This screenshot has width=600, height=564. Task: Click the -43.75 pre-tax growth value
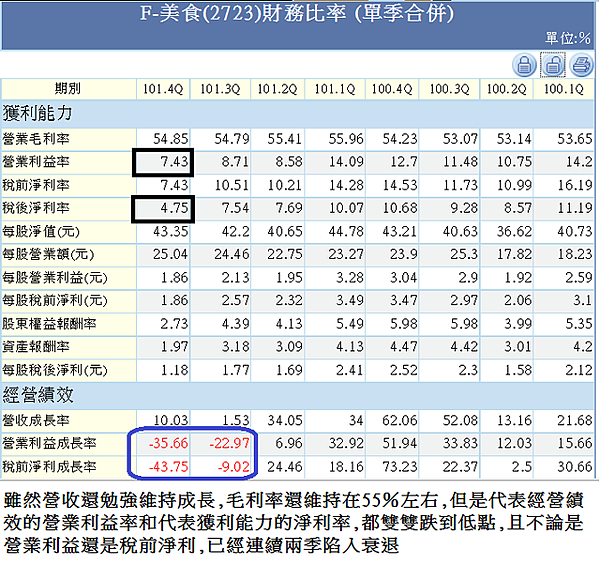(168, 467)
